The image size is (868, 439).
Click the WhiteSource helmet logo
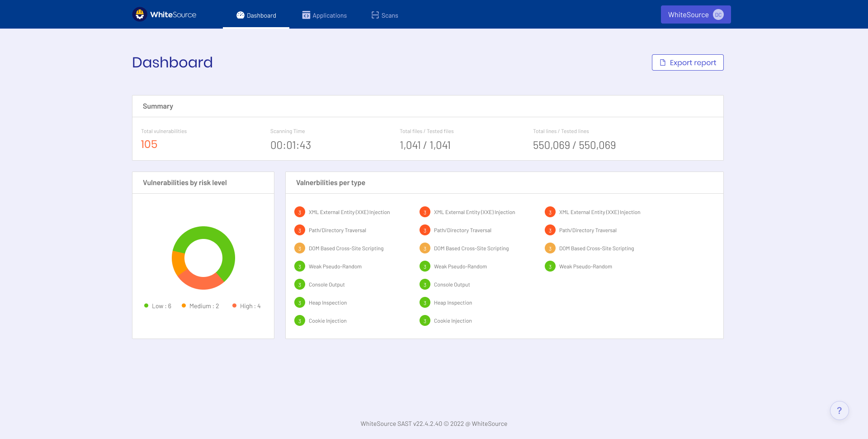140,14
